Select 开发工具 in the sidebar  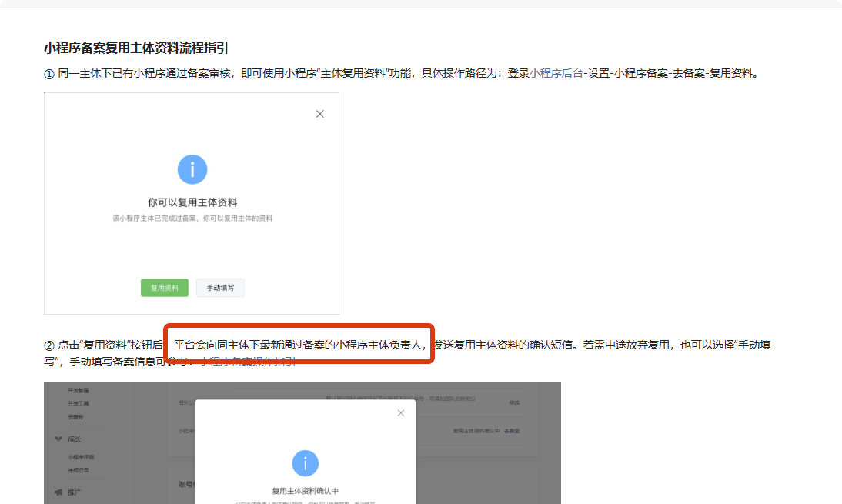pyautogui.click(x=79, y=404)
